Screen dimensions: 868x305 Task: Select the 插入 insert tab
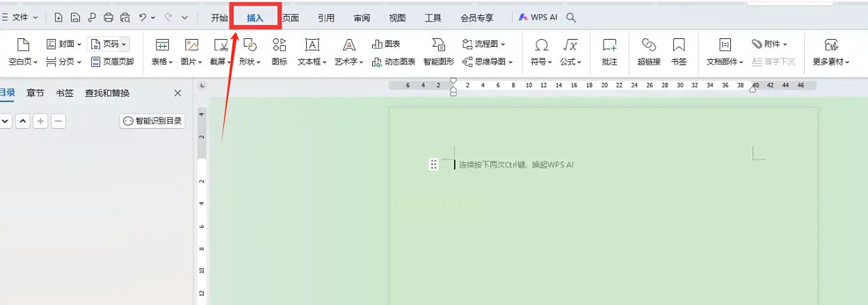click(255, 17)
